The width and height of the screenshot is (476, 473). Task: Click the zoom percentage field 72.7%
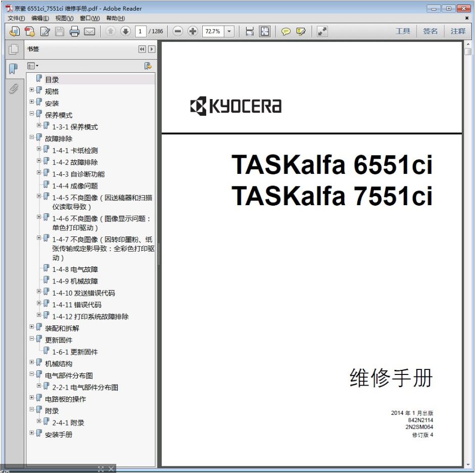click(x=213, y=31)
